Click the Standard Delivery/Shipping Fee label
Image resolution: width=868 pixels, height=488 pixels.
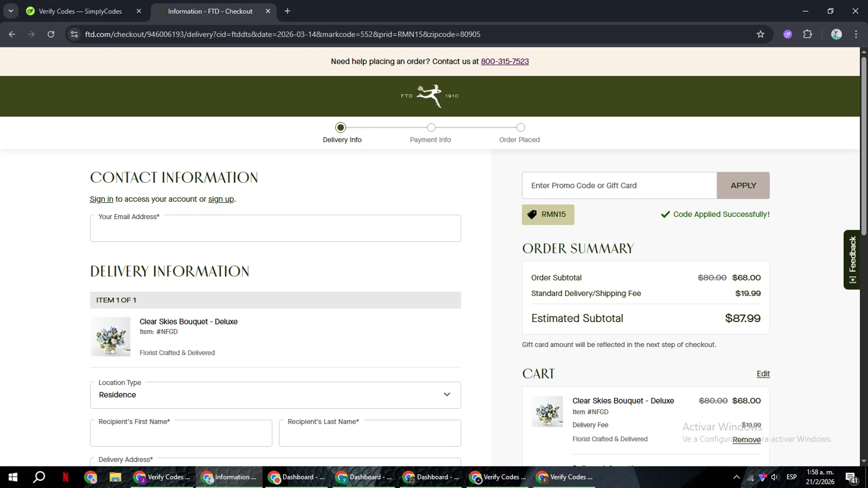[x=586, y=294]
